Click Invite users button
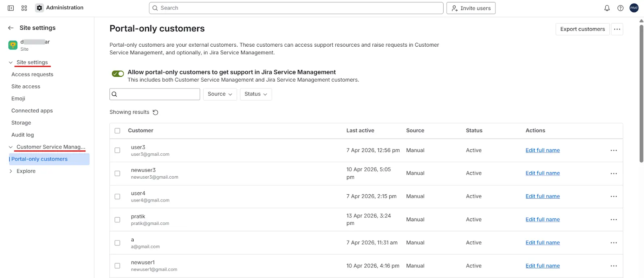The width and height of the screenshot is (644, 278). point(471,8)
